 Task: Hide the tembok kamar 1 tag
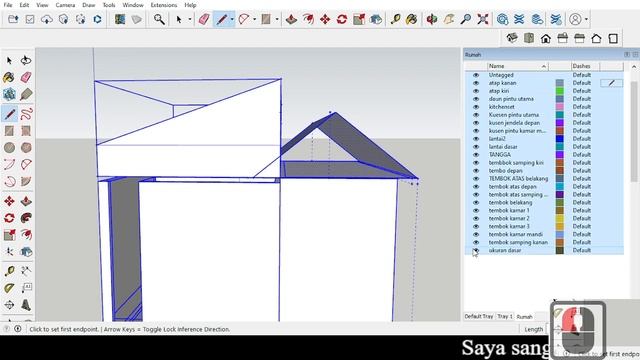[476, 210]
